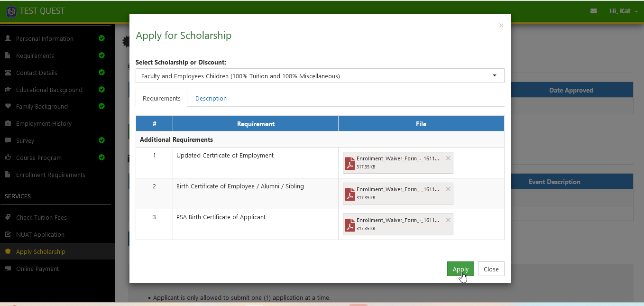Switch to the Description tab
644x306 pixels.
click(211, 98)
